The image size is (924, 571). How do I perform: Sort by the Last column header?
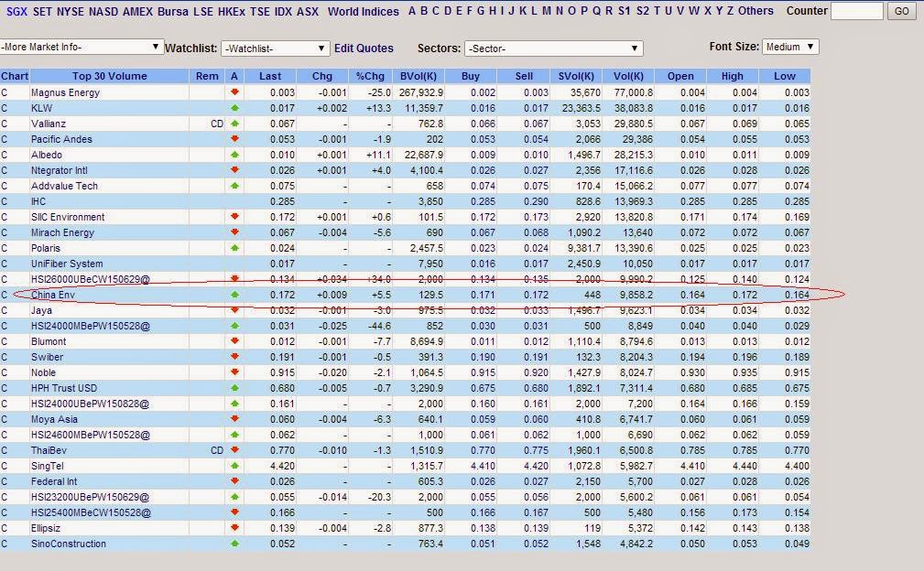point(270,76)
